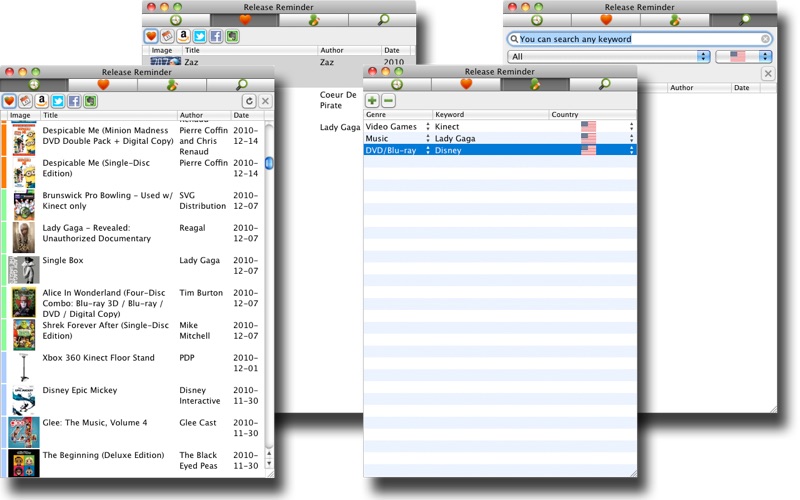
Task: Click Twitter icon in back-left favorites window toolbar
Action: click(200, 36)
